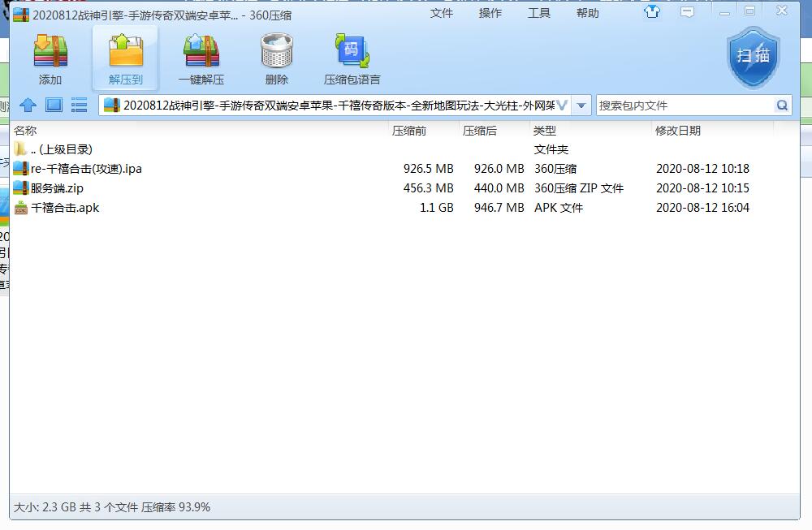Open the Tools (工具) menu

click(x=539, y=13)
